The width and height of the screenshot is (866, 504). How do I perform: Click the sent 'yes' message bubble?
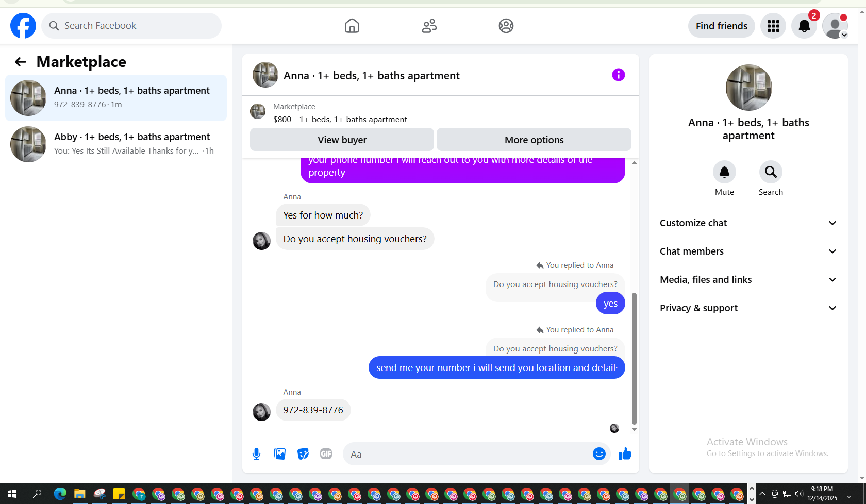[x=610, y=304]
